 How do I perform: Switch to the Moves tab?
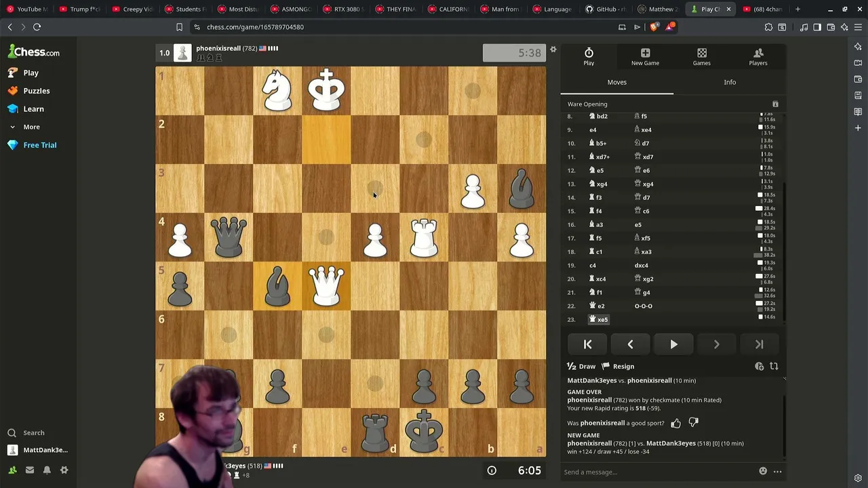click(x=617, y=82)
